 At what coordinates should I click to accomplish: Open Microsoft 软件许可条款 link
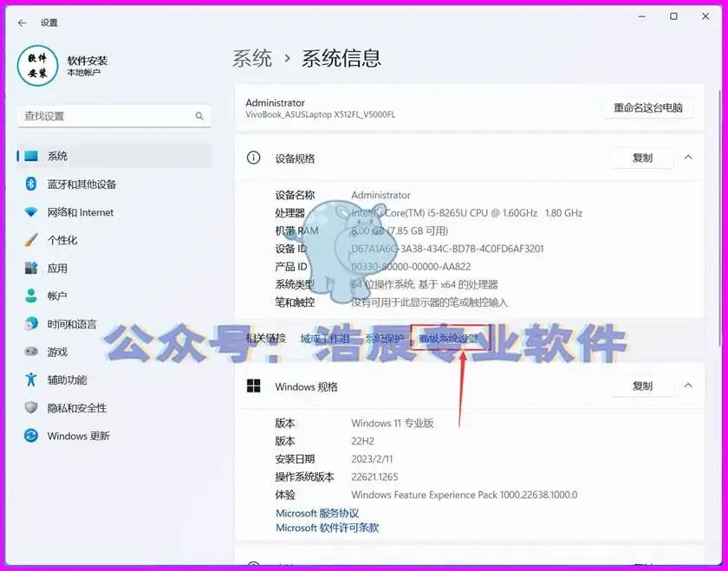click(x=327, y=528)
